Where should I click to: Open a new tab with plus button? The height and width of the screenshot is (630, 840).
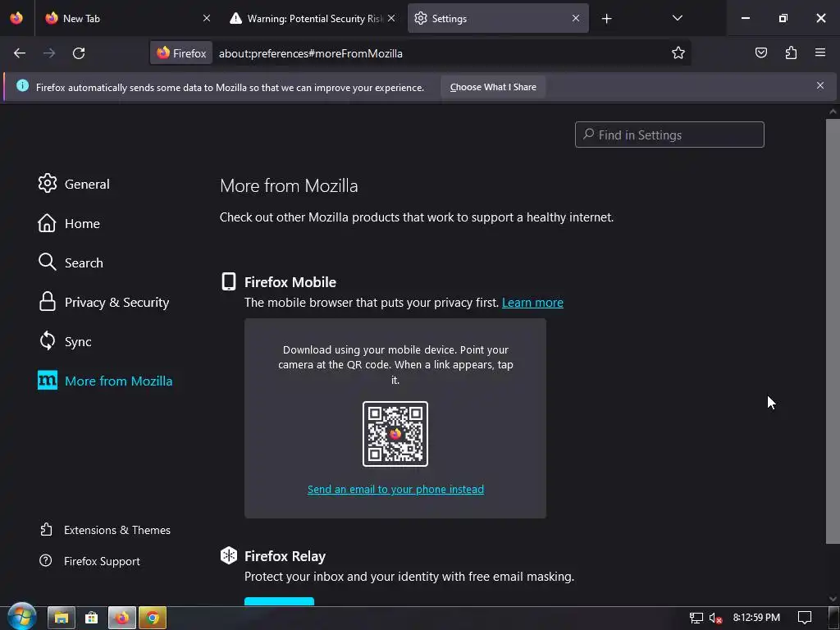[606, 19]
